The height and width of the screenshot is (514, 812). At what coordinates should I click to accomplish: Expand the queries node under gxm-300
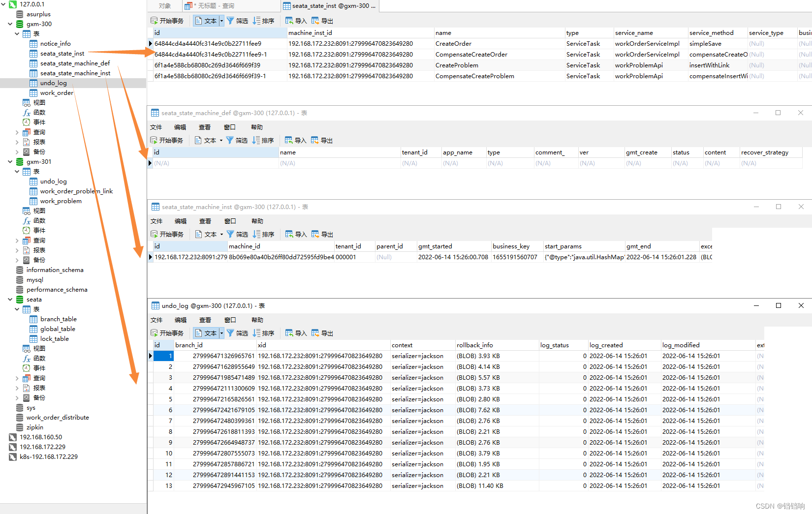point(17,132)
